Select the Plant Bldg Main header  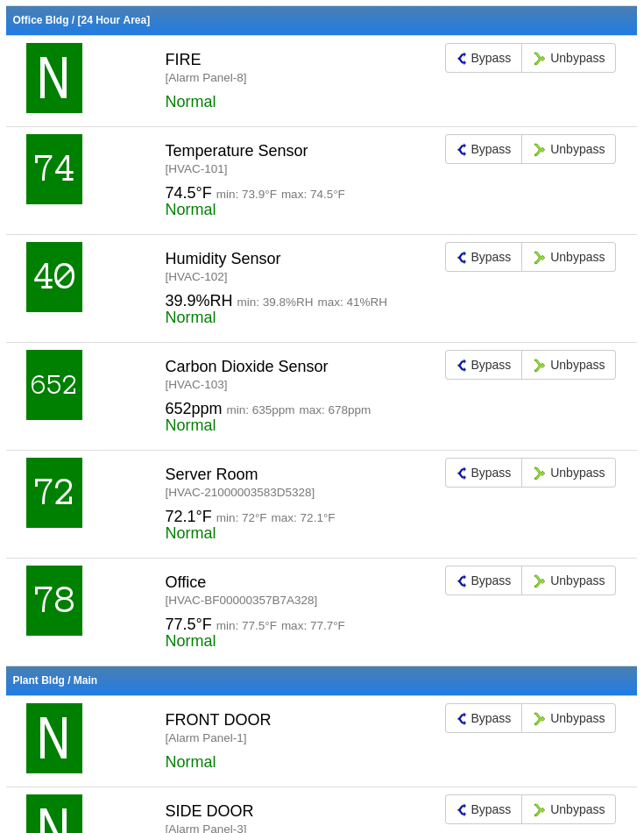[55, 680]
